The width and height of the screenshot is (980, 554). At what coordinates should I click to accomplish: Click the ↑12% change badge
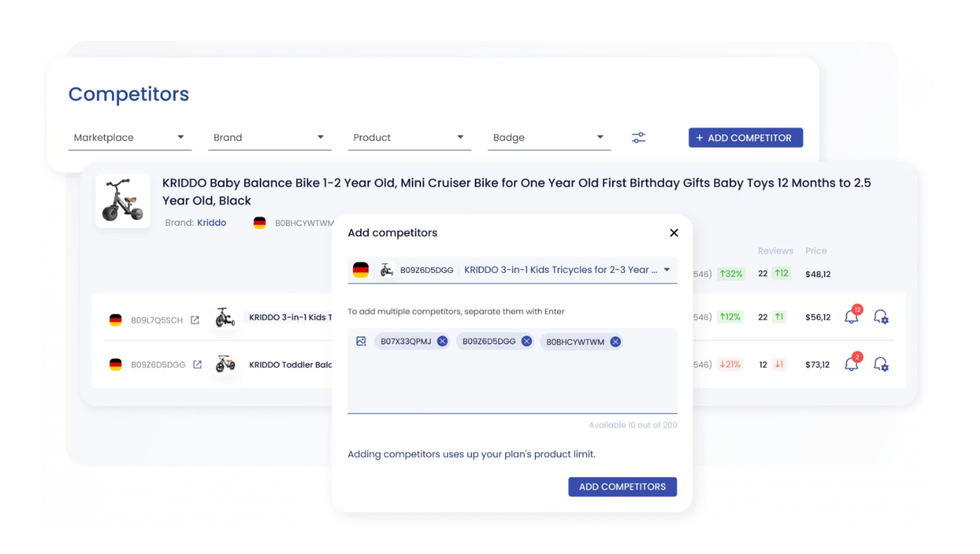pos(731,316)
